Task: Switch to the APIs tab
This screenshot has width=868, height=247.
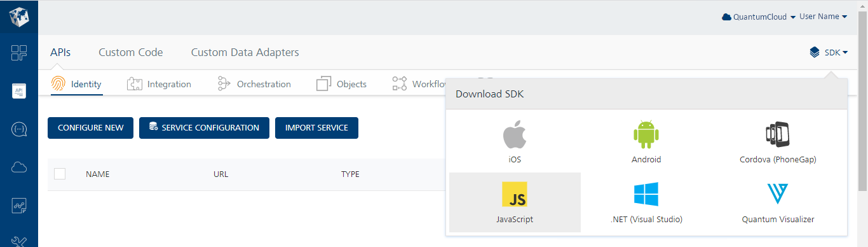Action: 60,52
